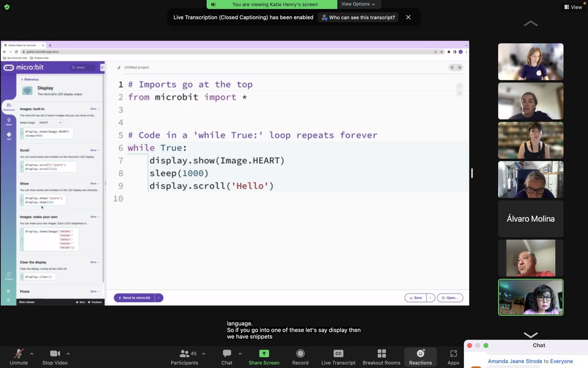The image size is (588, 368).
Task: Open video options arrow beside Stop Video
Action: click(x=68, y=353)
